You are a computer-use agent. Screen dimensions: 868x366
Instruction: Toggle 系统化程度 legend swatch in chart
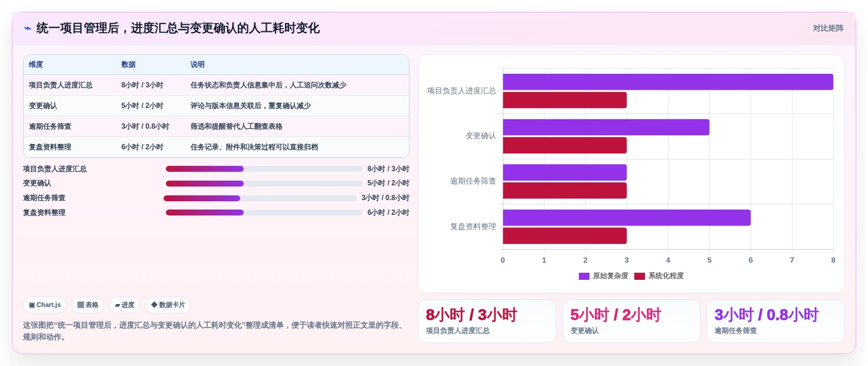coord(640,276)
